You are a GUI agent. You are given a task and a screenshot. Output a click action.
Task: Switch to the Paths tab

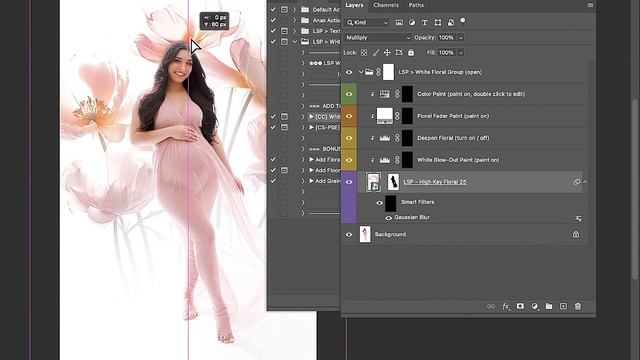click(416, 5)
